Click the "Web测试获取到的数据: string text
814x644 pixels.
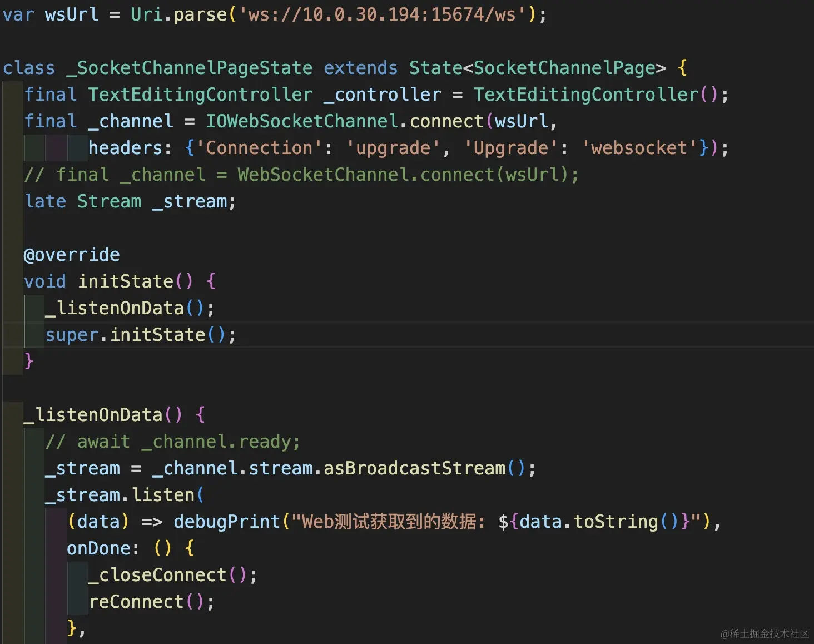(x=388, y=522)
